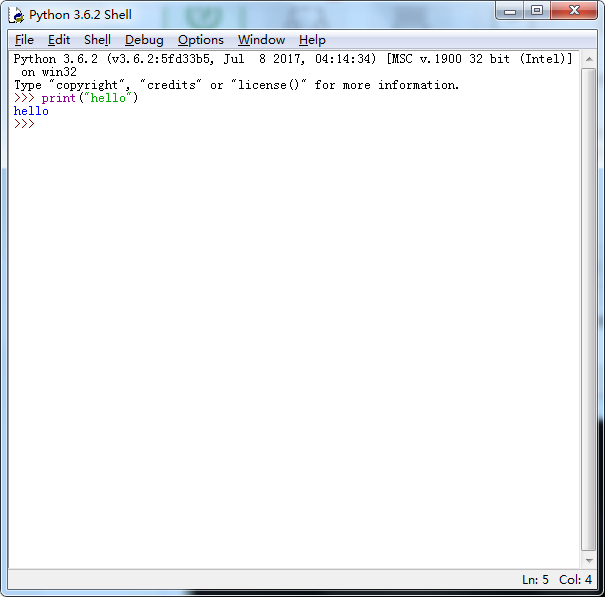Click the Ln: 5 status indicator

click(x=535, y=579)
